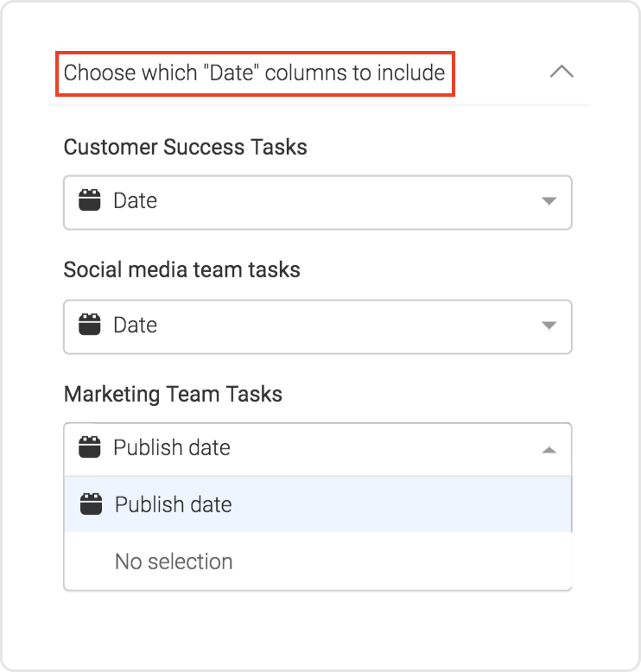Click calendar icon in Marketing Team Tasks field
Screen dimensions: 641x672
click(x=90, y=448)
